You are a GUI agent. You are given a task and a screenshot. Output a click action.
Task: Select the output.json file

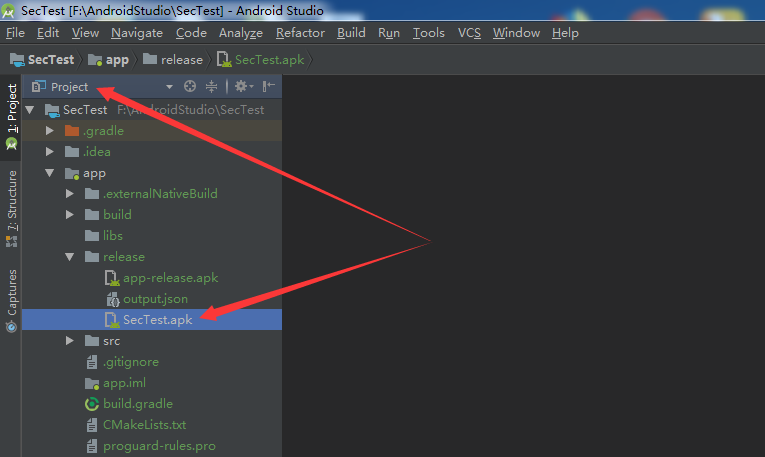point(157,299)
